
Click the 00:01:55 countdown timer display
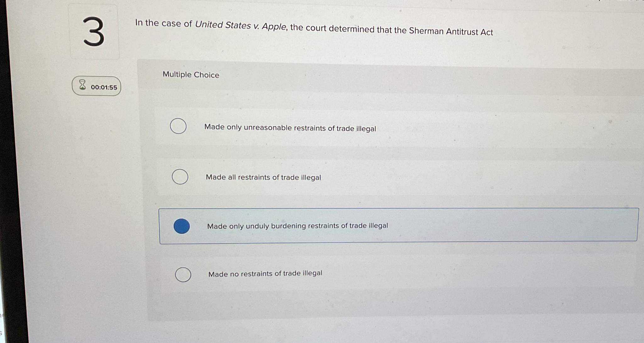pyautogui.click(x=104, y=87)
